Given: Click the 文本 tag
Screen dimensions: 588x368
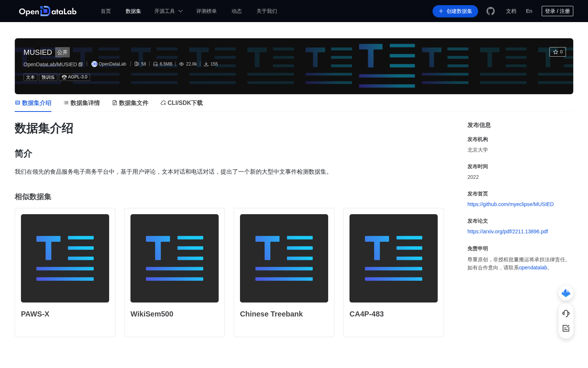Looking at the screenshot, I should coord(31,77).
